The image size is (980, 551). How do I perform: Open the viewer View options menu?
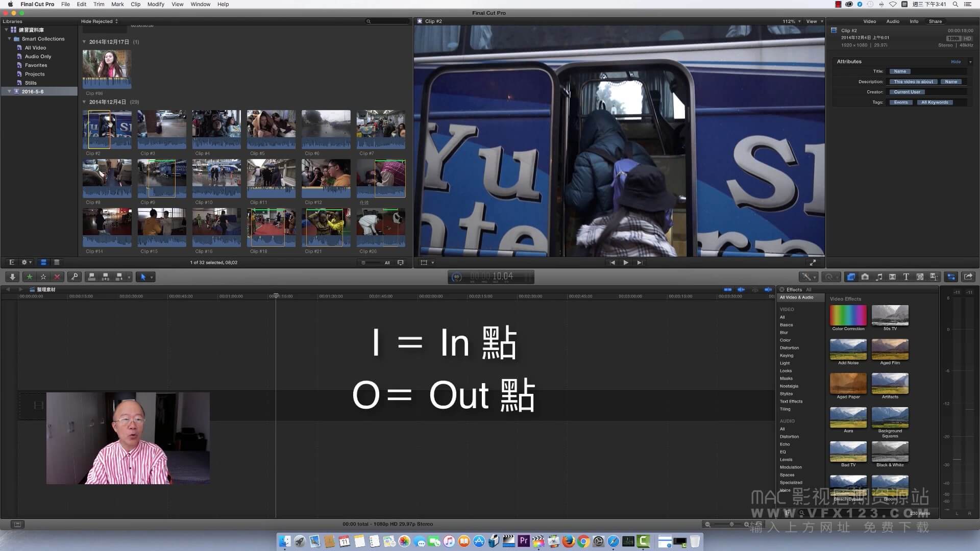tap(814, 21)
